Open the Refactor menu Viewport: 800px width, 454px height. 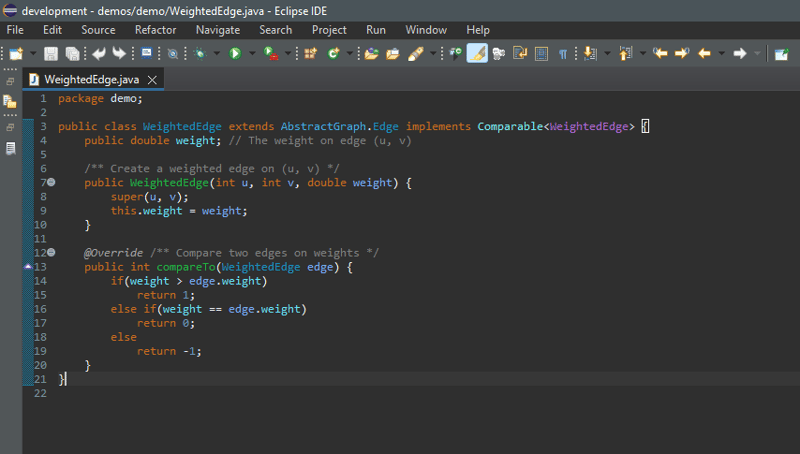(155, 30)
